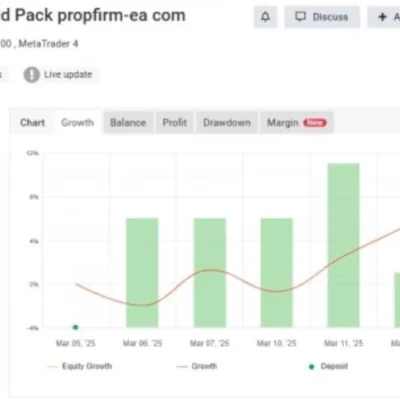The height and width of the screenshot is (400, 400).
Task: Click the Live update label
Action: [x=68, y=75]
